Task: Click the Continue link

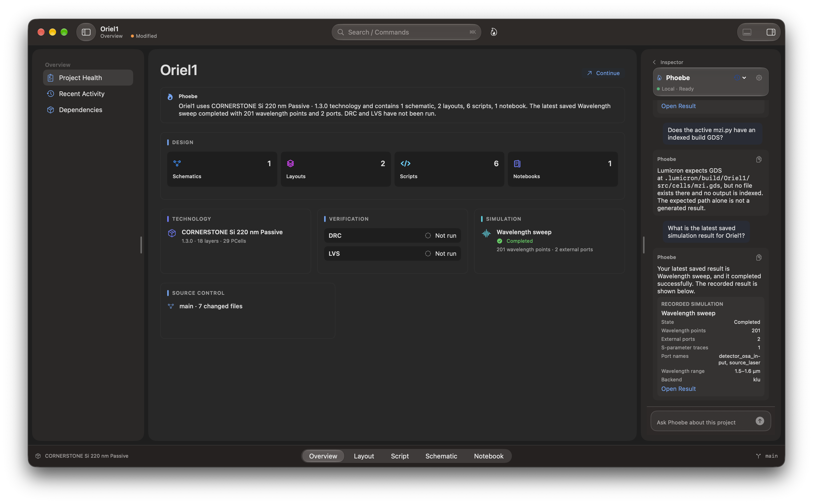Action: pyautogui.click(x=603, y=73)
